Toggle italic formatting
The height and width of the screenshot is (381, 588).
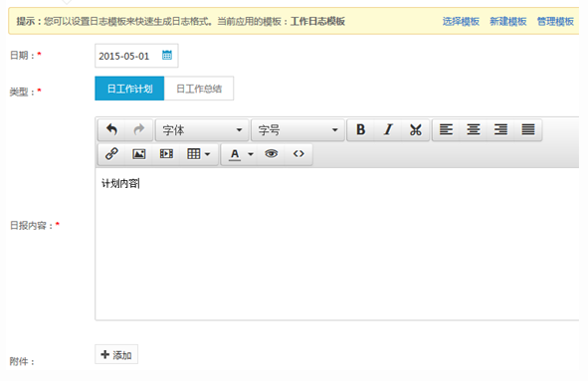388,129
